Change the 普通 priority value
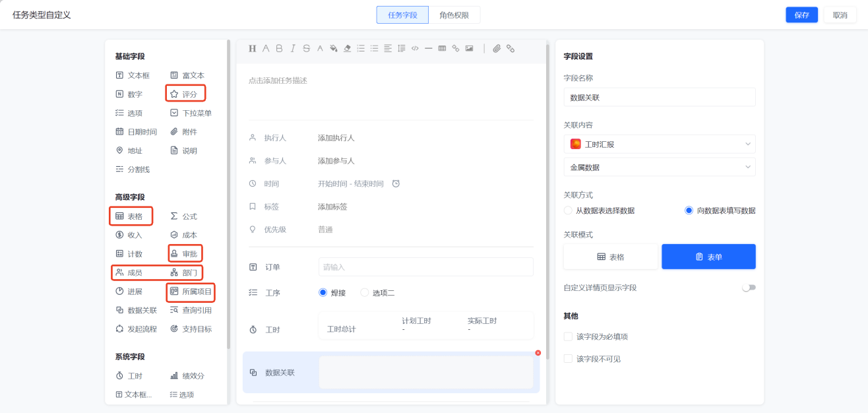Viewport: 868px width, 413px height. tap(325, 230)
